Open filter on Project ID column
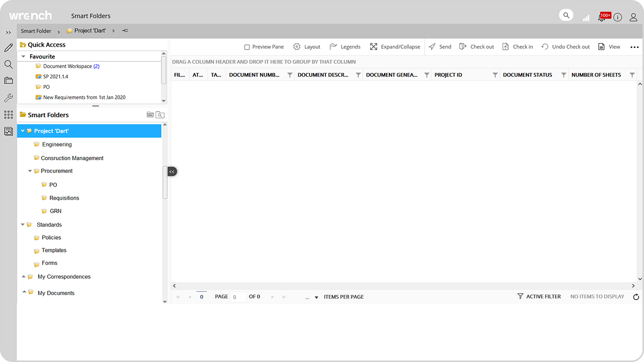Screen dimensions: 644x362 pos(495,75)
